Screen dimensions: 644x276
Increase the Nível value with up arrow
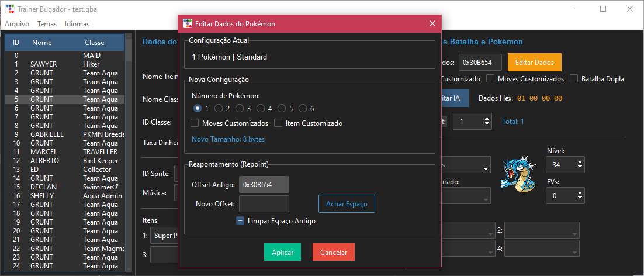pyautogui.click(x=580, y=161)
